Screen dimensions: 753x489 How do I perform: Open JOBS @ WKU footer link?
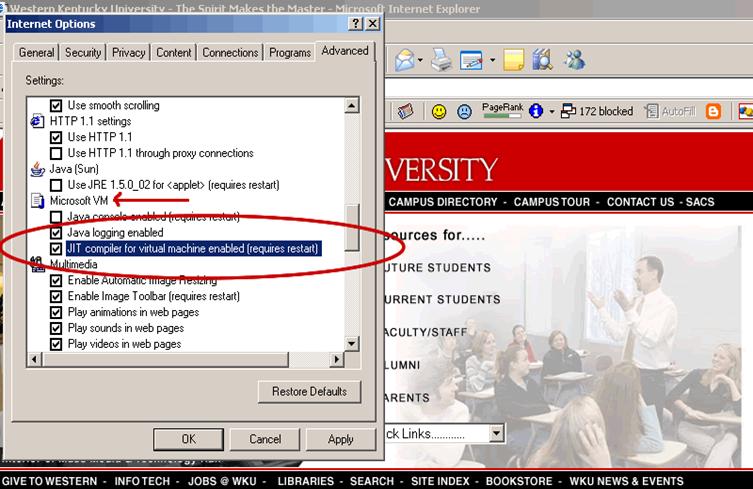[222, 481]
